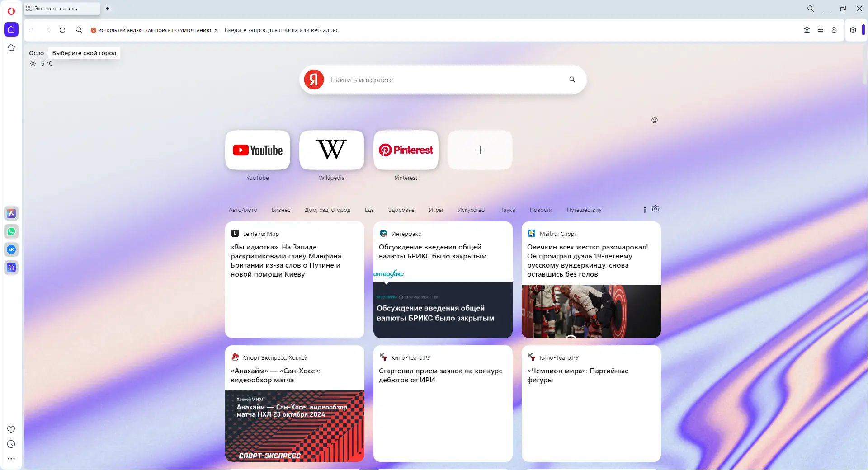The height and width of the screenshot is (470, 868).
Task: Open WhatsApp messenger in sidebar
Action: point(11,231)
